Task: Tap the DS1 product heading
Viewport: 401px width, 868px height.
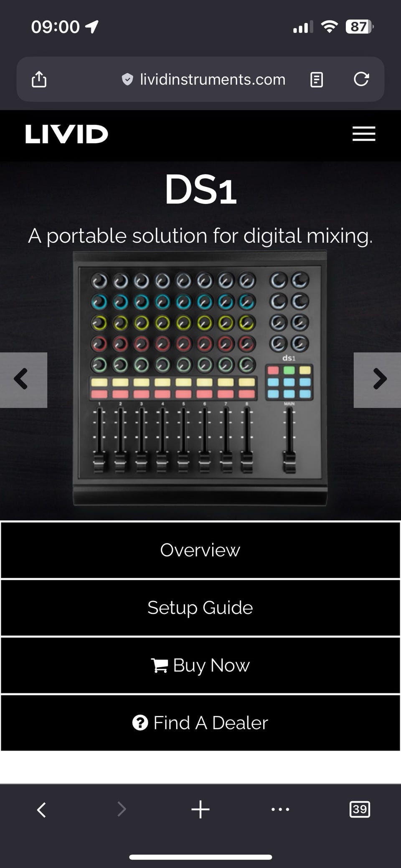Action: click(x=201, y=190)
